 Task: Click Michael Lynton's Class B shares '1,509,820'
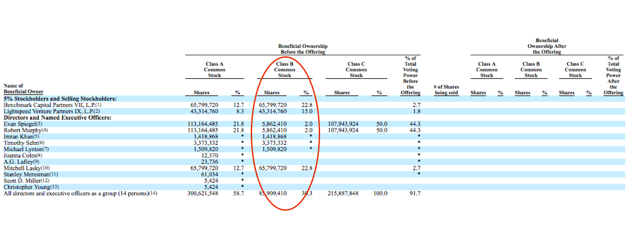(x=274, y=149)
